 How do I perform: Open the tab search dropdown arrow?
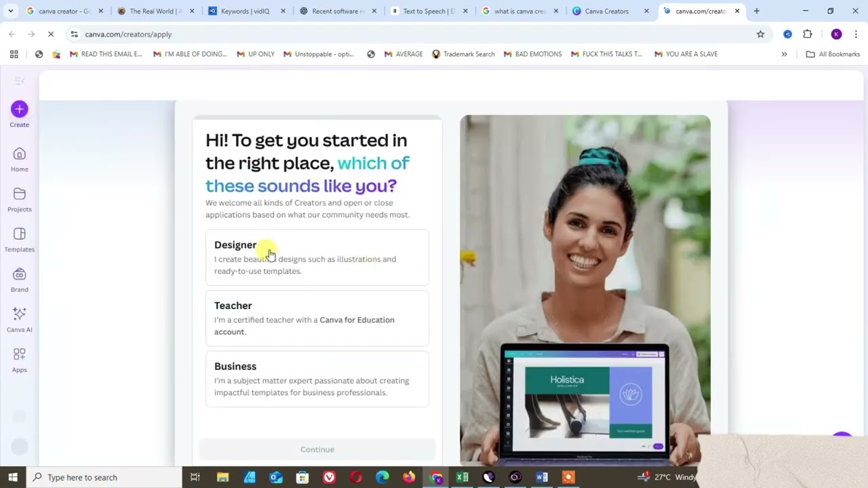click(10, 11)
